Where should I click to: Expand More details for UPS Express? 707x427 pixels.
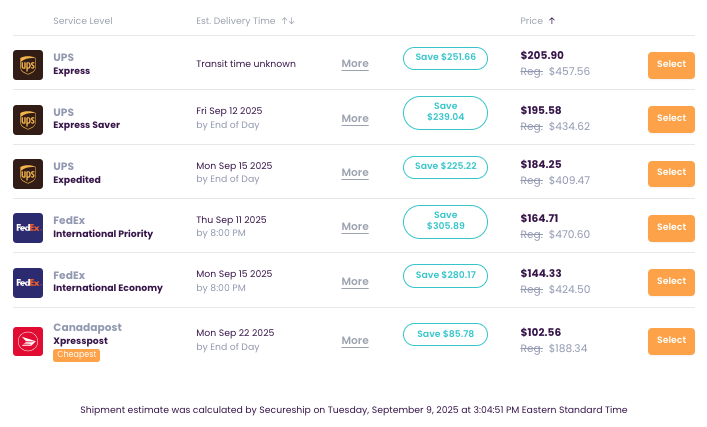355,64
